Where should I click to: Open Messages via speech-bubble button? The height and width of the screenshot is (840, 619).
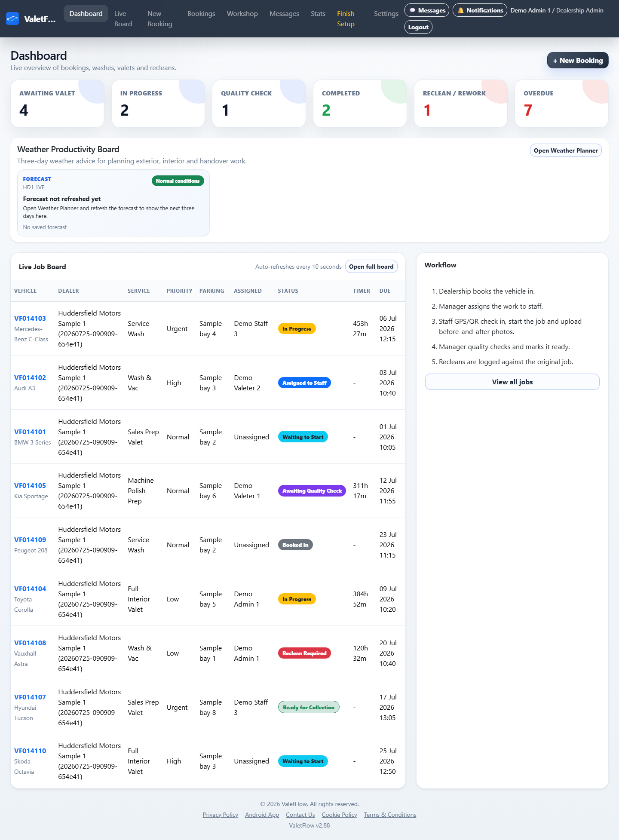point(427,10)
